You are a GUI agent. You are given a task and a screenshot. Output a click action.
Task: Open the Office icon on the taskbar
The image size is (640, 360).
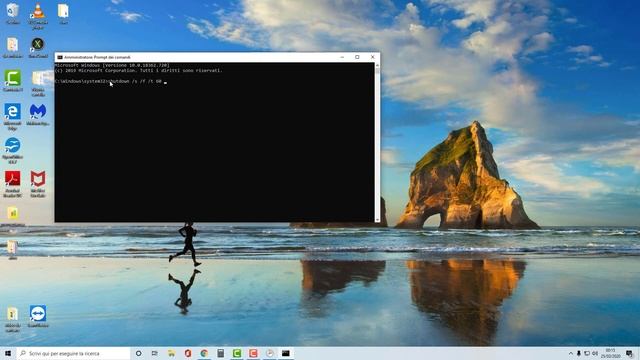[188, 353]
